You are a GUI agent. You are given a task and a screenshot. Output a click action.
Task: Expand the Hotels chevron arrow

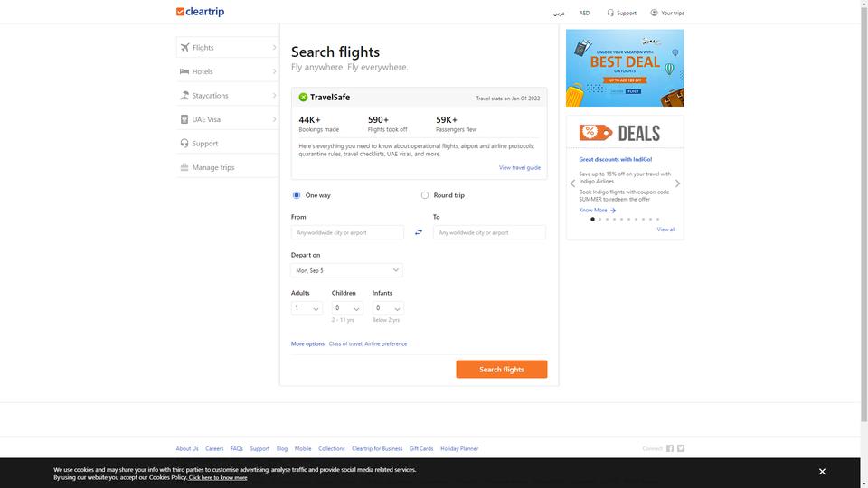point(274,71)
